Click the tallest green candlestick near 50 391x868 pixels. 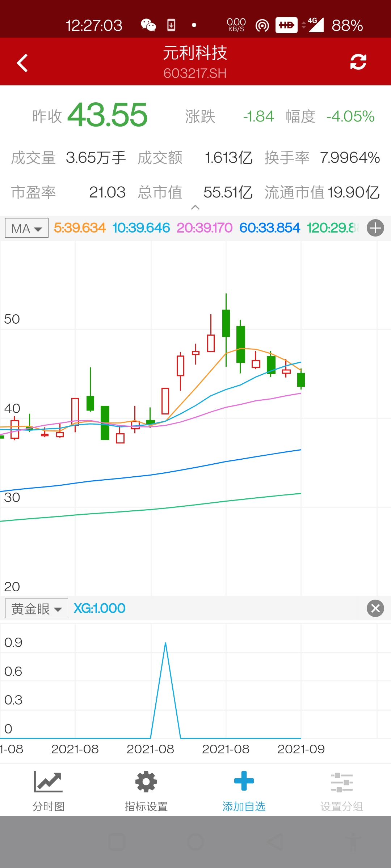coord(226,323)
